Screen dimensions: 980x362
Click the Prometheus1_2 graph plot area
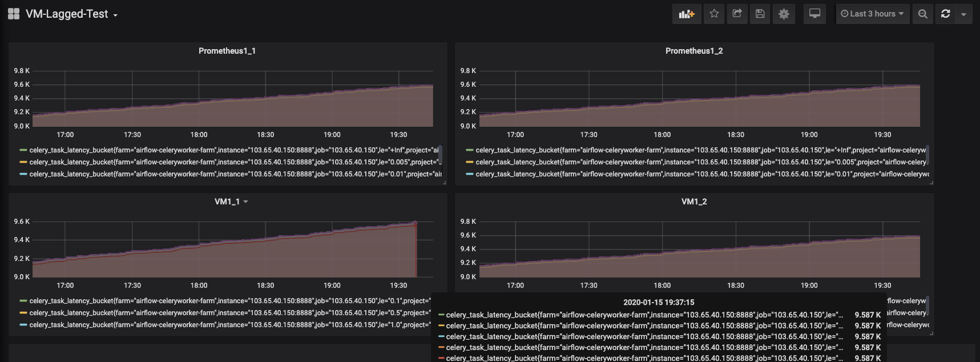click(x=699, y=98)
